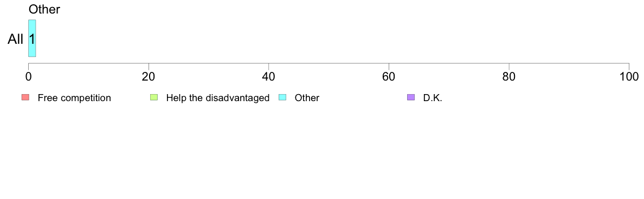Click the tick mark above 40
The width and height of the screenshot is (644, 199).
point(269,66)
